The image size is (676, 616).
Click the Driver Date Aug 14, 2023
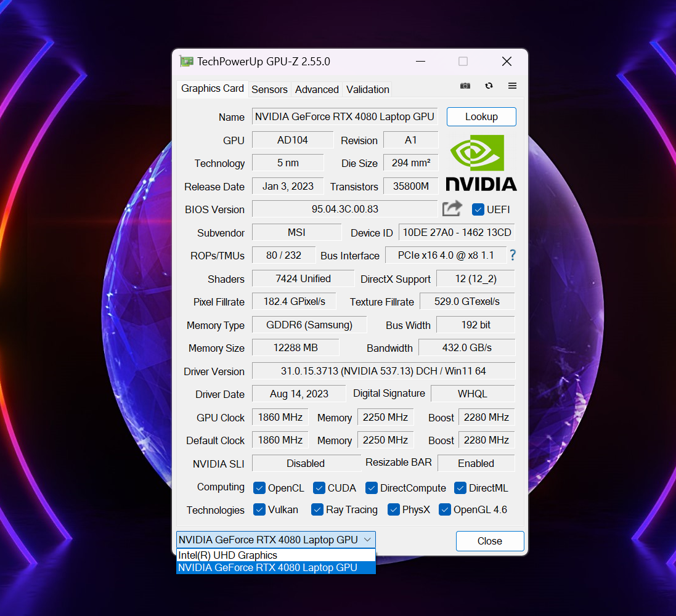(x=299, y=394)
